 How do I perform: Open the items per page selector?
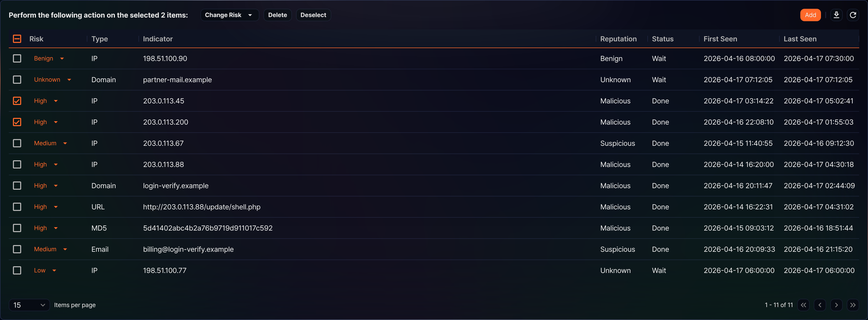[x=29, y=305]
